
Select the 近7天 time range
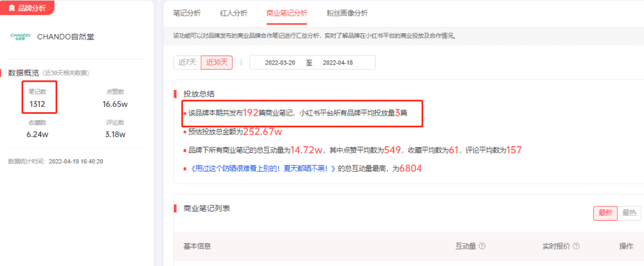[185, 63]
